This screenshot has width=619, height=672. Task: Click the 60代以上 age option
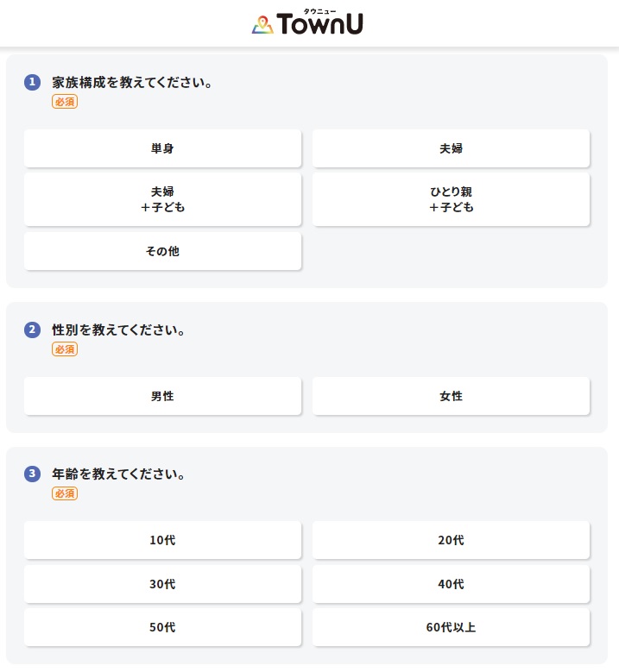tap(451, 627)
